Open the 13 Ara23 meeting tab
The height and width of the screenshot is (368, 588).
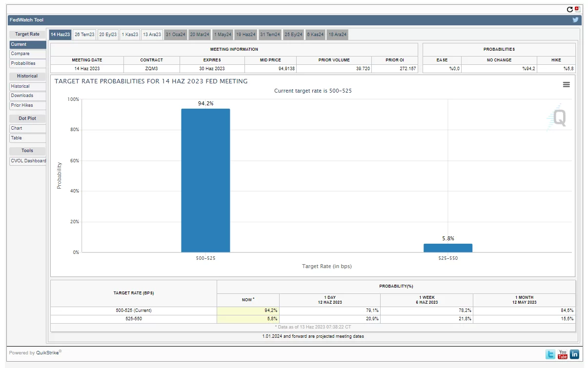pos(152,35)
